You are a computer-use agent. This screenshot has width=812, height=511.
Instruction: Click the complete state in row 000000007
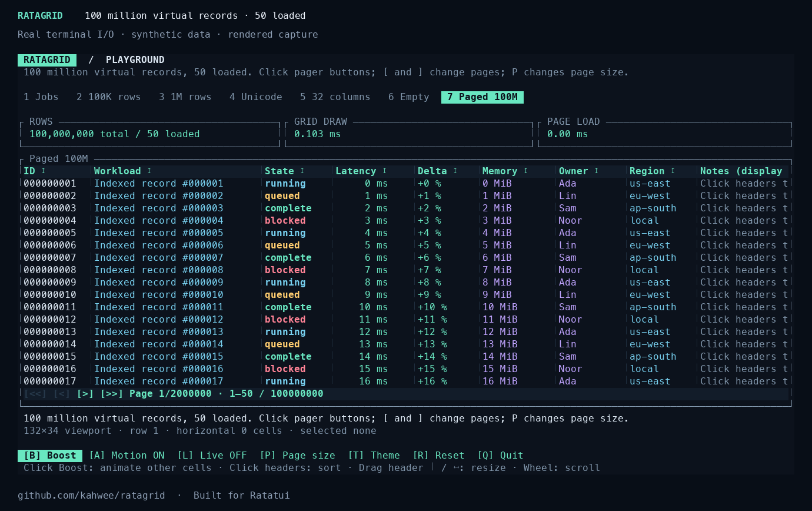[288, 258]
